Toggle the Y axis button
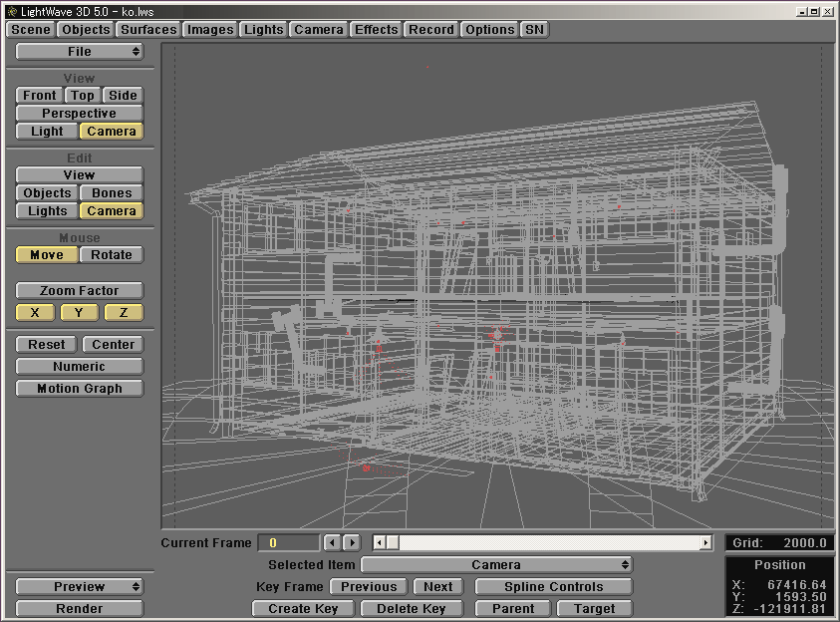The image size is (840, 622). (x=80, y=313)
